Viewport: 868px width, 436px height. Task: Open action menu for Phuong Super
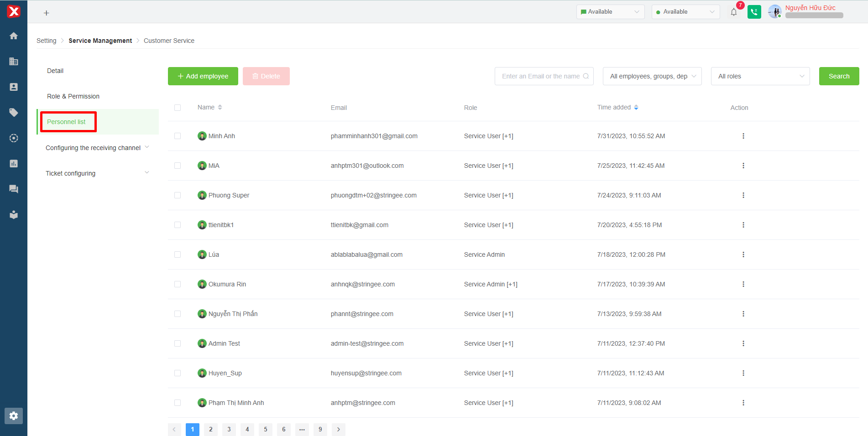pos(743,195)
